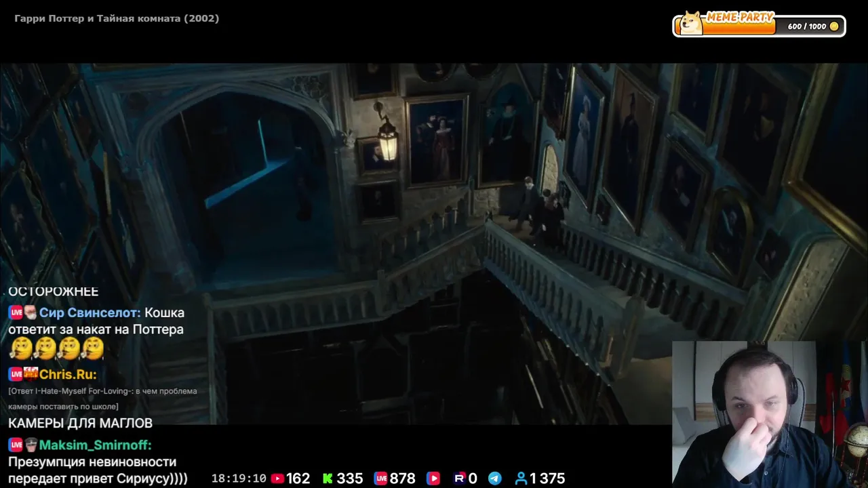Click chat message 'КАМЕРЫ ДЛЯ МАГЛОВ'
868x488 pixels.
click(x=80, y=423)
